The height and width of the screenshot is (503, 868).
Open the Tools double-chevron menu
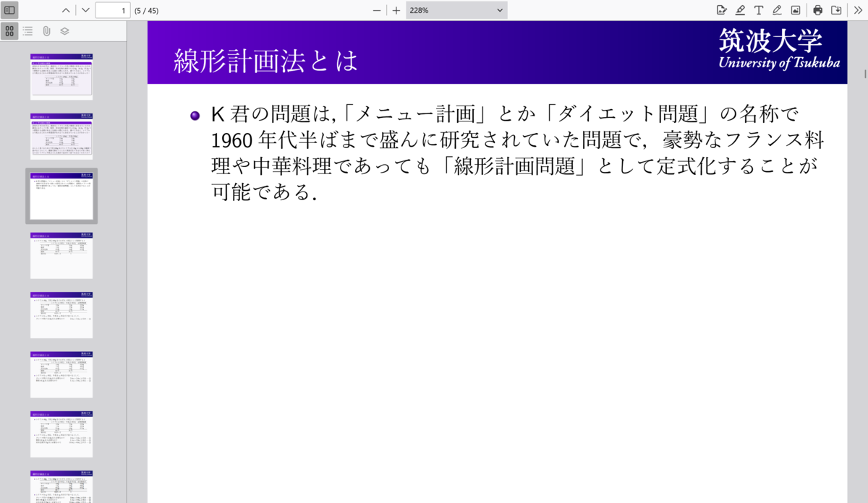[859, 10]
